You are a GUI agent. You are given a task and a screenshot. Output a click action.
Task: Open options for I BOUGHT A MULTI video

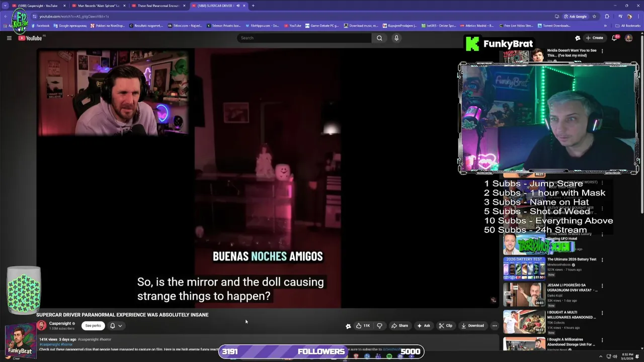(x=602, y=313)
